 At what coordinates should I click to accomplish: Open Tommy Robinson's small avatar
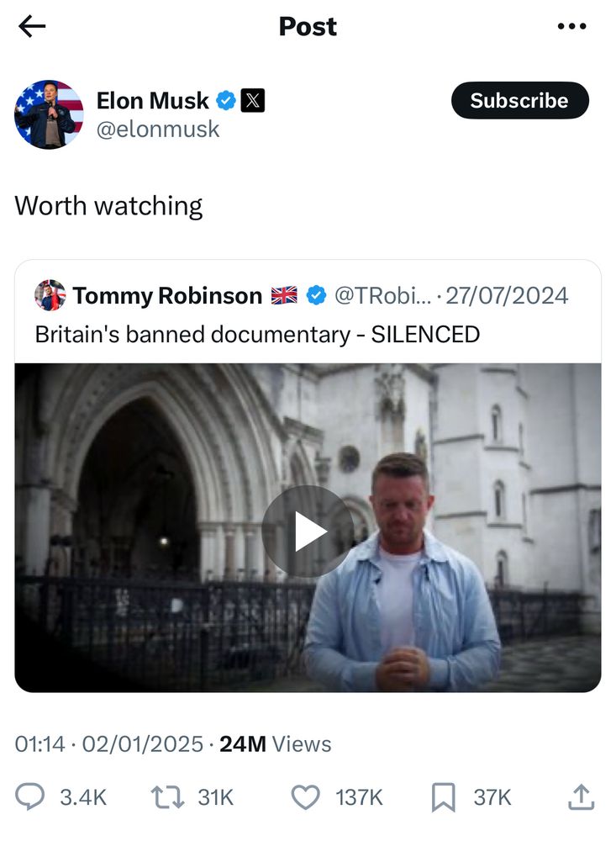pos(50,295)
